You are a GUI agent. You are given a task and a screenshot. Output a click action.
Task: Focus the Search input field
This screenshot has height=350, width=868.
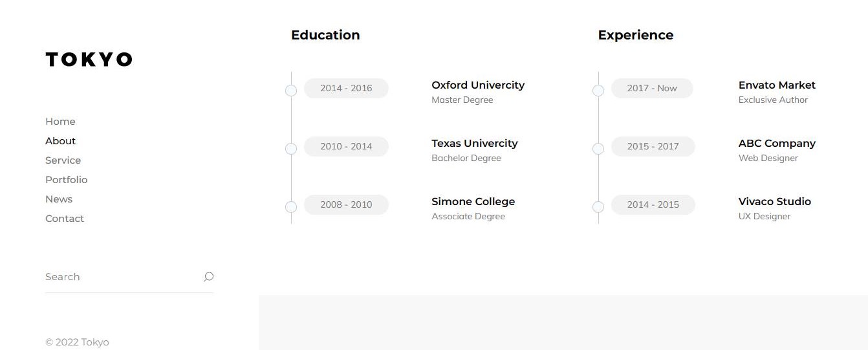tap(122, 277)
